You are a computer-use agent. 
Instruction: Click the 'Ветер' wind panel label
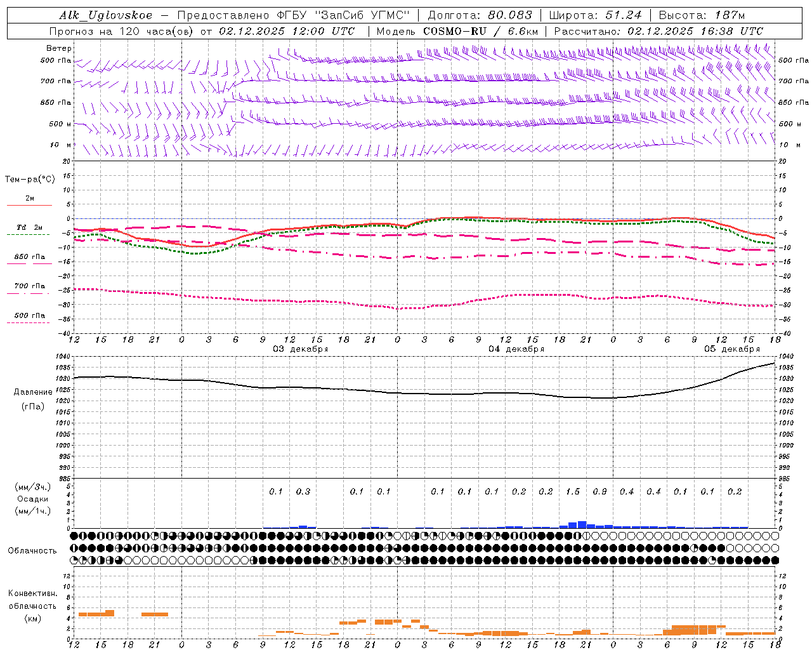pos(59,48)
